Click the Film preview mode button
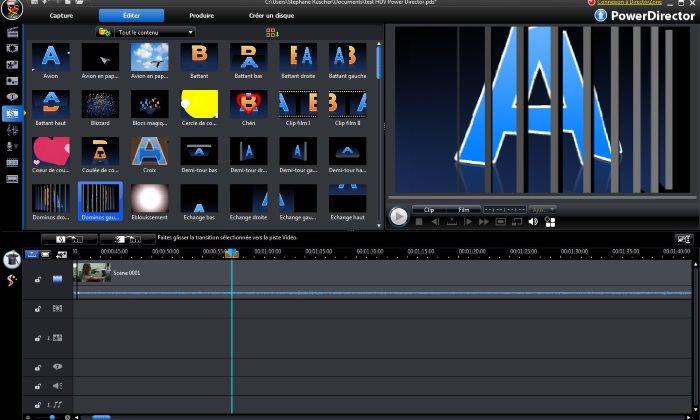Viewport: 700px width, 420px height. [x=463, y=210]
